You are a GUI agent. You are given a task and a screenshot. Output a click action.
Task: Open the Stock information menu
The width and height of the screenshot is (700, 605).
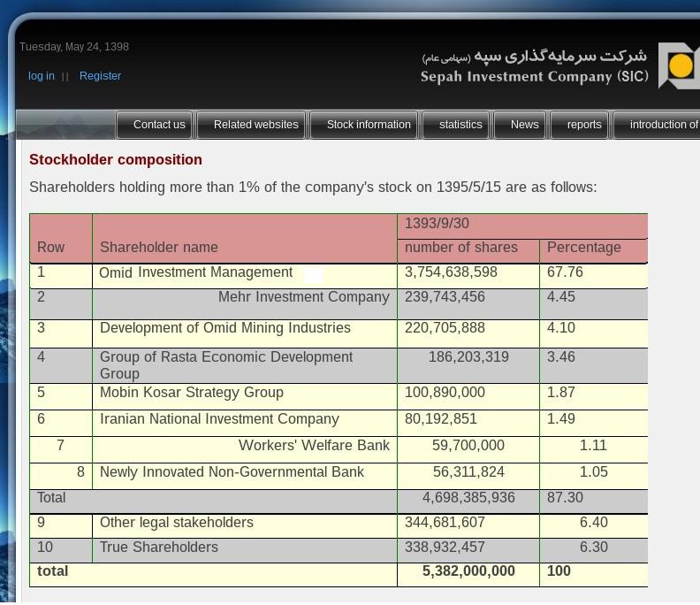pos(364,125)
